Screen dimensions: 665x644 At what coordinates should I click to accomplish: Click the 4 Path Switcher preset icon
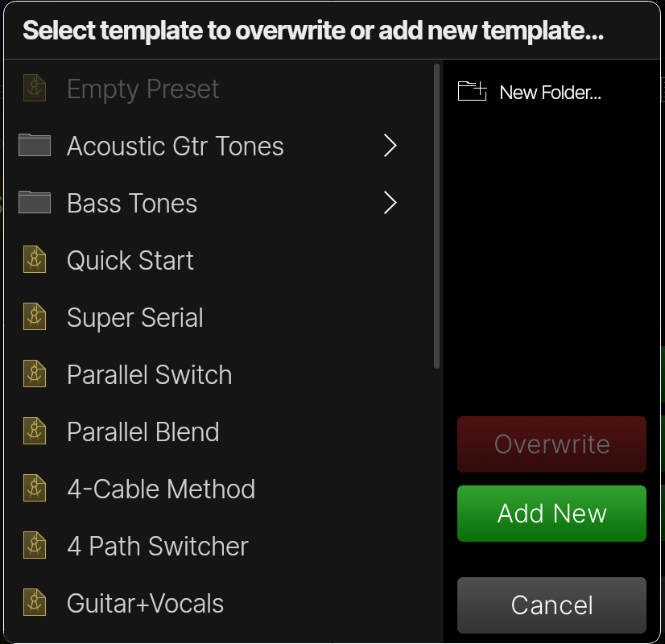[35, 547]
